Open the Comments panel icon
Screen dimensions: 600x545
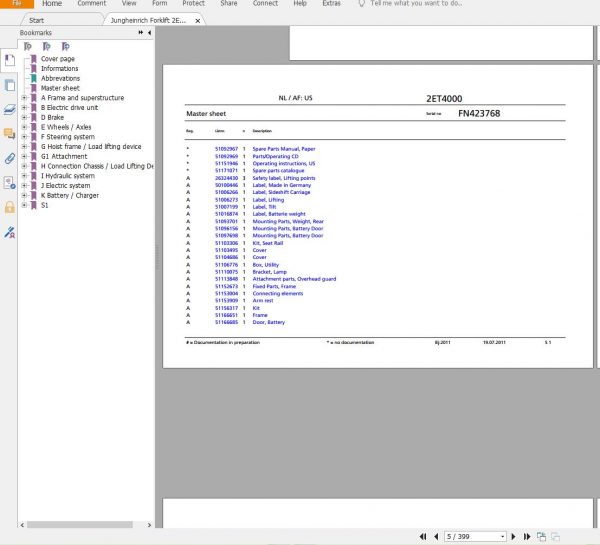coord(8,134)
